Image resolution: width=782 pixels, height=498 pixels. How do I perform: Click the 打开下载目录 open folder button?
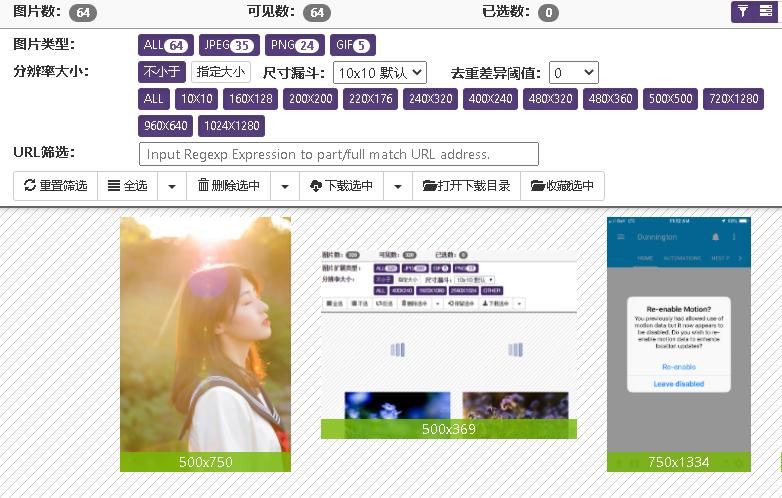click(x=466, y=186)
